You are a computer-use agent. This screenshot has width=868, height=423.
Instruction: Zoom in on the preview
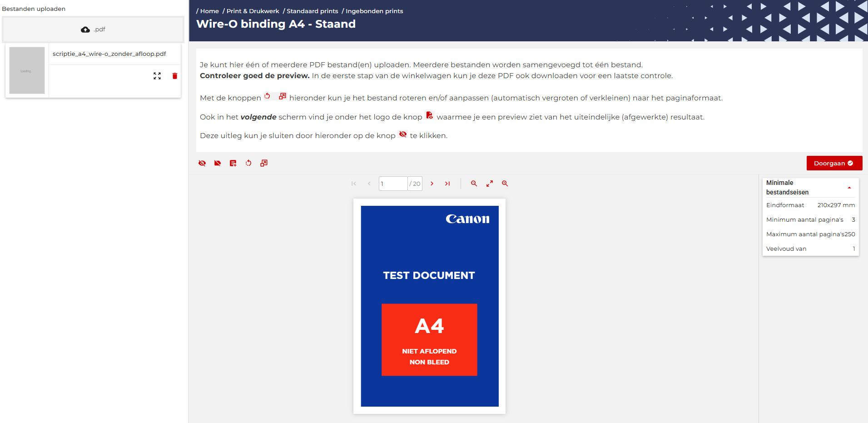(505, 184)
